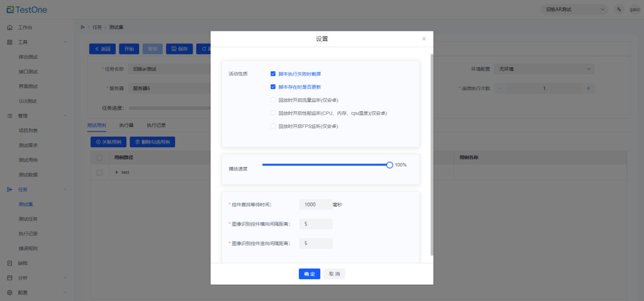Image resolution: width=644 pixels, height=301 pixels.
Task: Uncheck 脚本执行失败时截屏 checkbox
Action: [273, 74]
